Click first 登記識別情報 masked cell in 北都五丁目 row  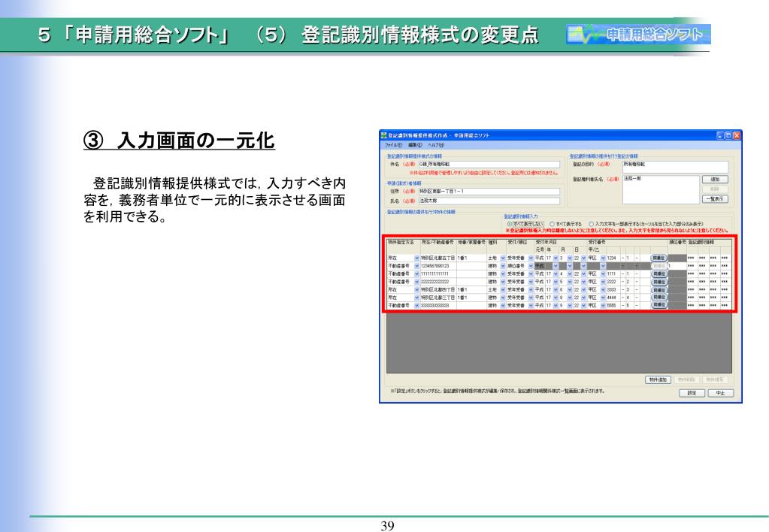tap(691, 258)
